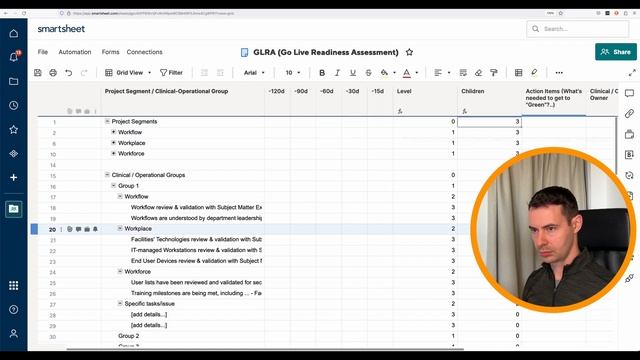Screen dimensions: 640x360
Task: Click the Highlight Changes marker icon
Action: coord(534,73)
